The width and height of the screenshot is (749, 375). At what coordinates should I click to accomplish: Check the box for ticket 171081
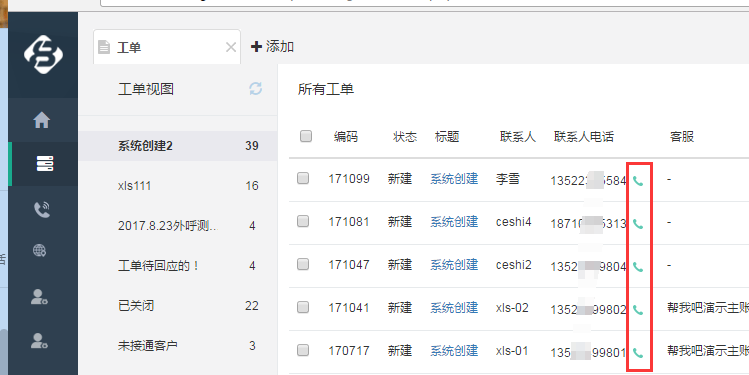click(303, 221)
